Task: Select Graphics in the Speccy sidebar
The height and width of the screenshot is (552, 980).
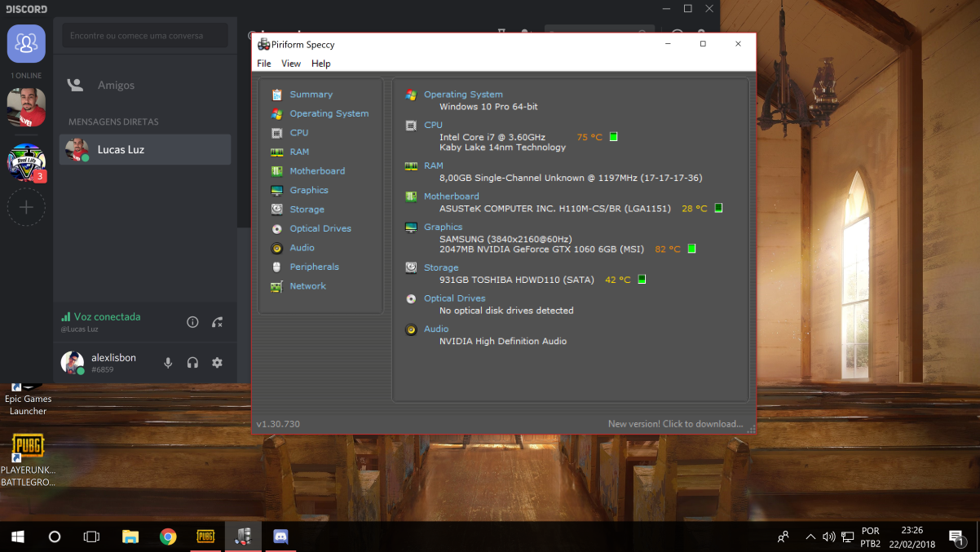Action: click(309, 190)
